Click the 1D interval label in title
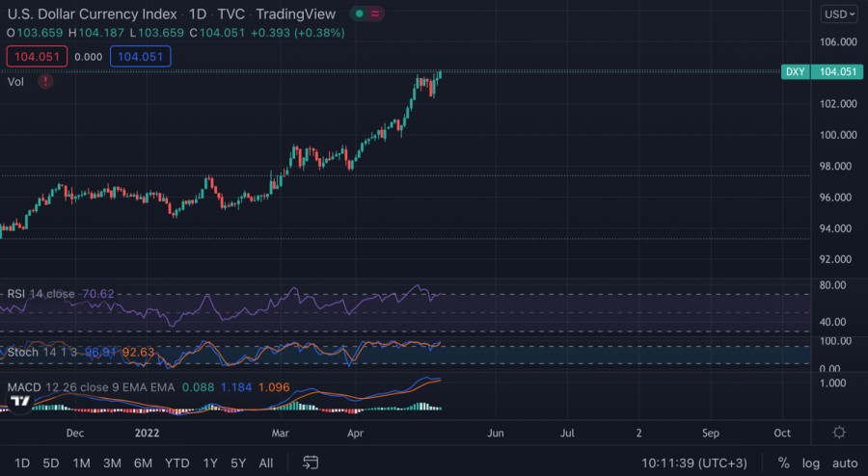Screen dimensions: 868x476 pyautogui.click(x=197, y=13)
